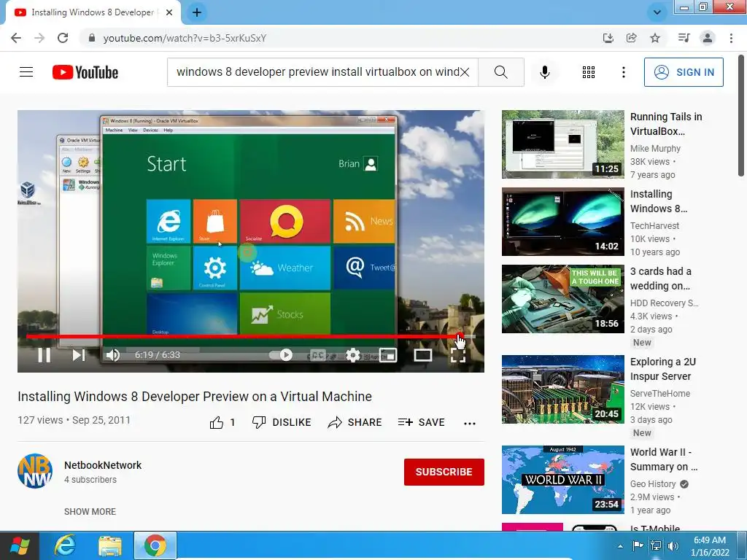Click Chrome taskbar button
The width and height of the screenshot is (747, 560).
155,545
